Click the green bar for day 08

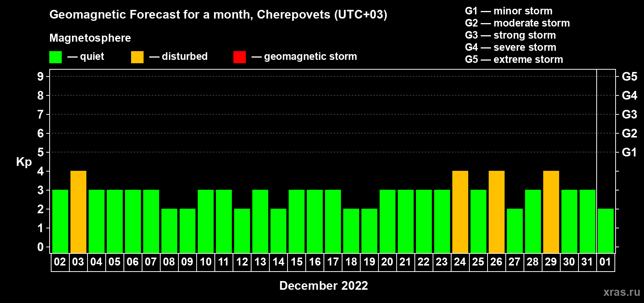(x=169, y=231)
